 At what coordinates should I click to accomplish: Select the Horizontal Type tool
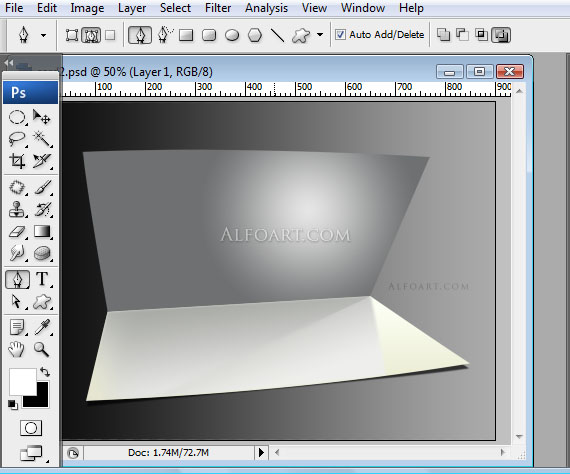point(42,279)
